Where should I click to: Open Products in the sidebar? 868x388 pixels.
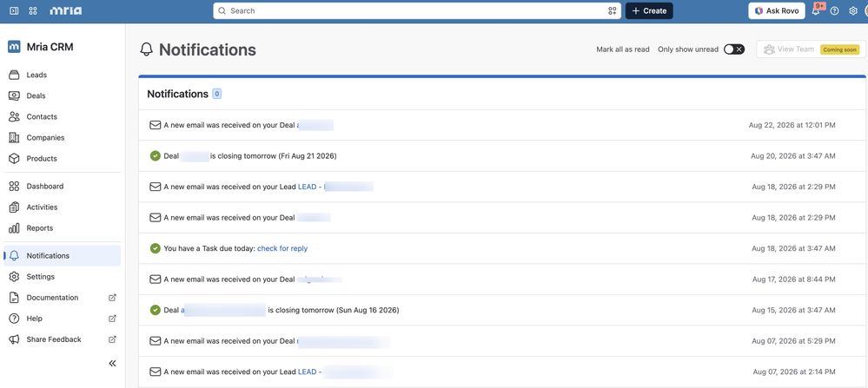tap(62, 159)
